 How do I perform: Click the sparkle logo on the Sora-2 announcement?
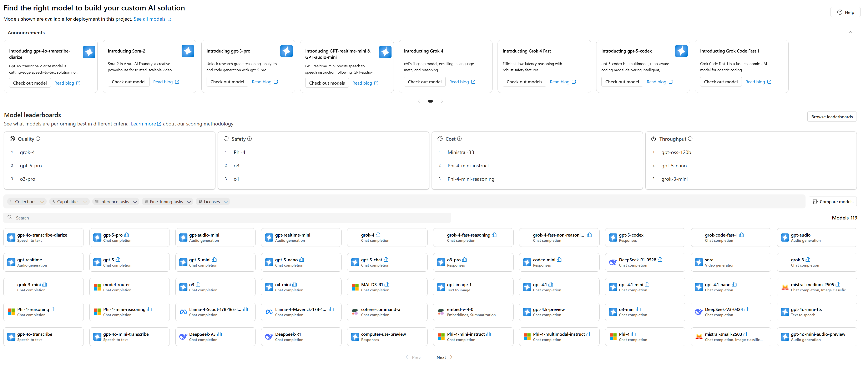(188, 51)
